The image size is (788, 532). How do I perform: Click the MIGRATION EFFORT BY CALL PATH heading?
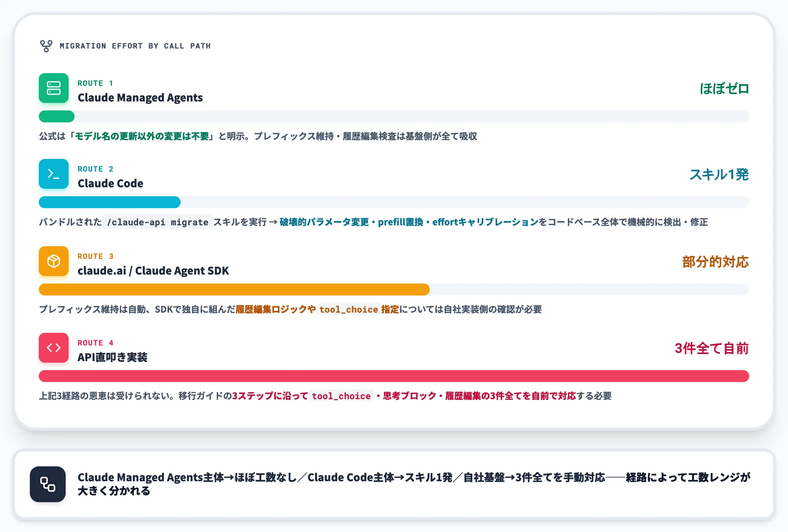tap(135, 46)
